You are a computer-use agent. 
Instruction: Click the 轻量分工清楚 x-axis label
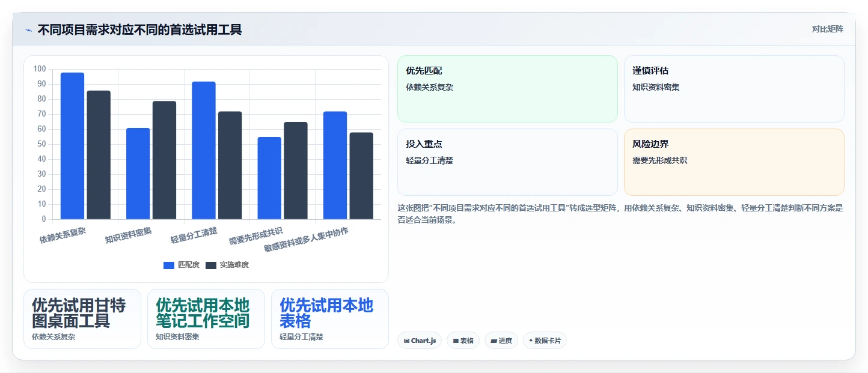pos(194,235)
